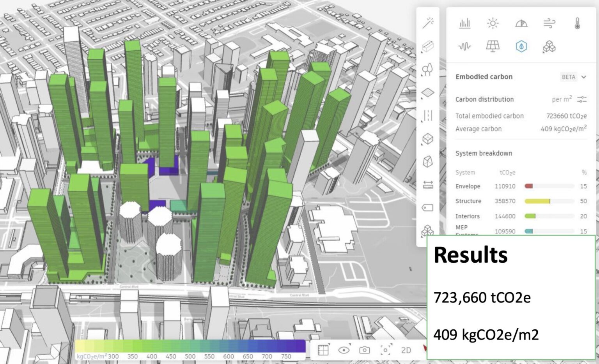Toggle visibility with the eye icon

[x=345, y=351]
